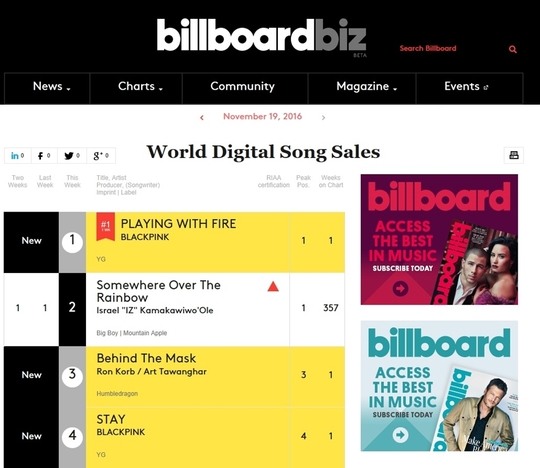Click the teal Billboard subscribe ad arrow

tap(400, 435)
